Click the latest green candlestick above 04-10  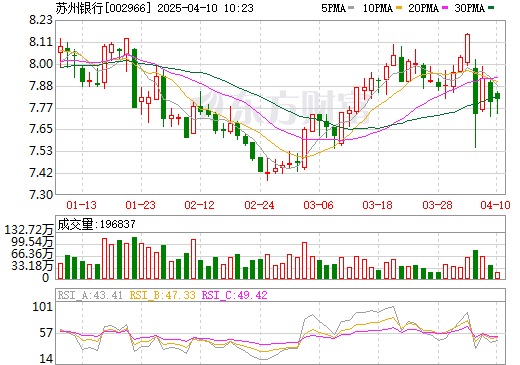point(497,96)
